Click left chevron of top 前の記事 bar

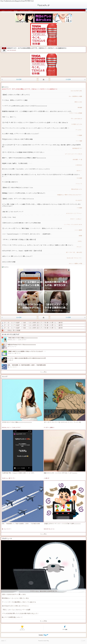pos(2,80)
